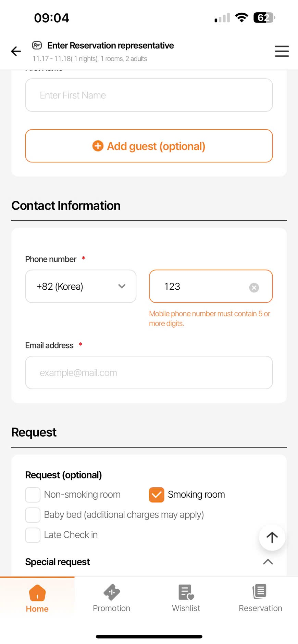Tick the Late Check in checkbox

coord(33,535)
